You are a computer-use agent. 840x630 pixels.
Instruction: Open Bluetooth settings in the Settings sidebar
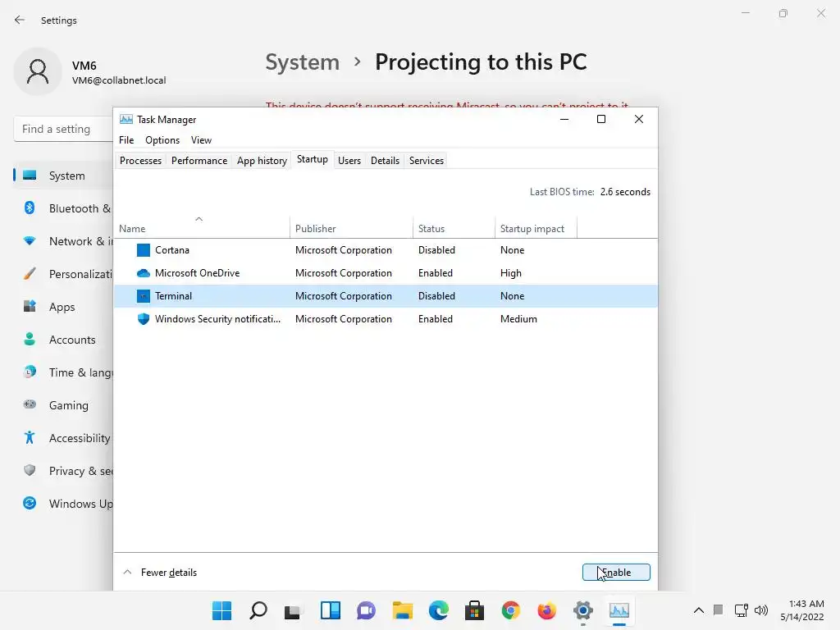pos(63,208)
